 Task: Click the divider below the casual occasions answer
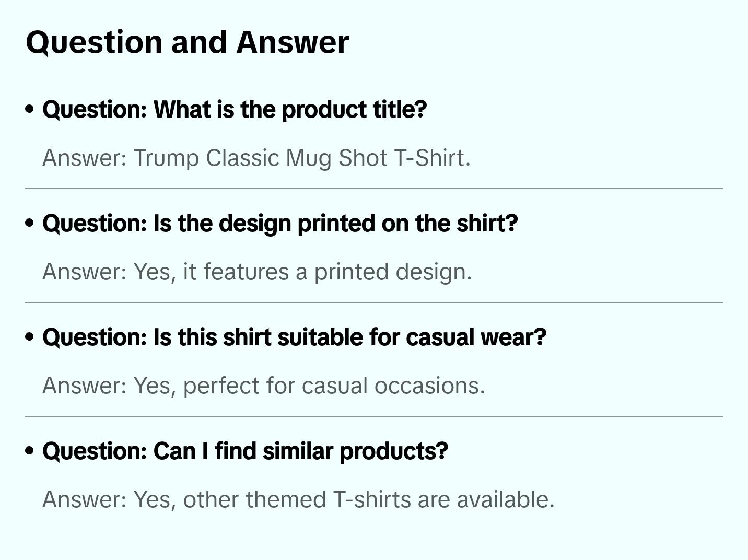[x=374, y=416]
